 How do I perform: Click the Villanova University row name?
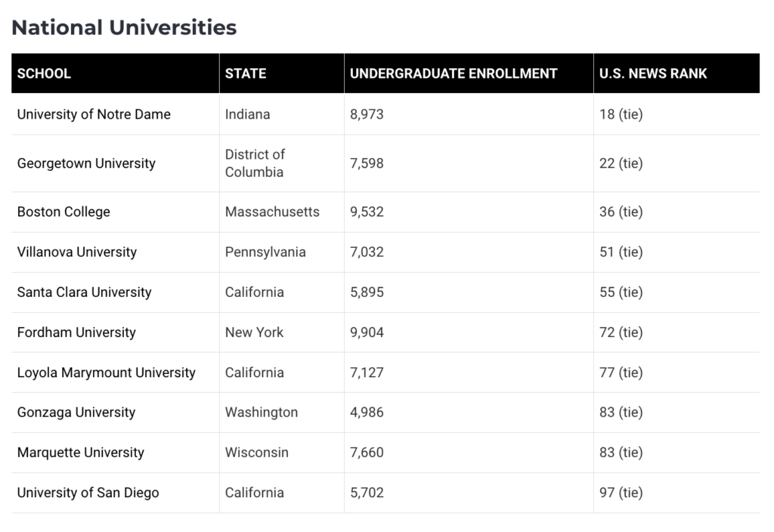[x=77, y=252]
